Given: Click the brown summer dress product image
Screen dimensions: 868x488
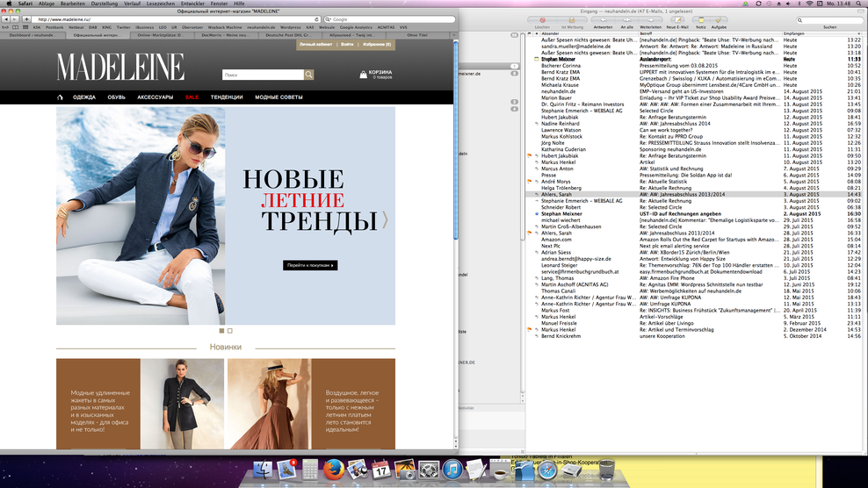Looking at the screenshot, I should coord(270,404).
